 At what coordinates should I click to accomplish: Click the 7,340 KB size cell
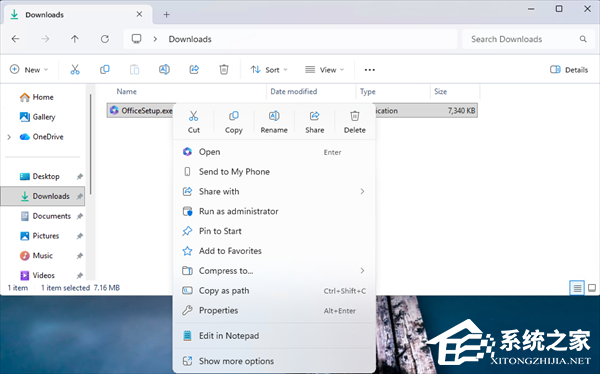[461, 111]
